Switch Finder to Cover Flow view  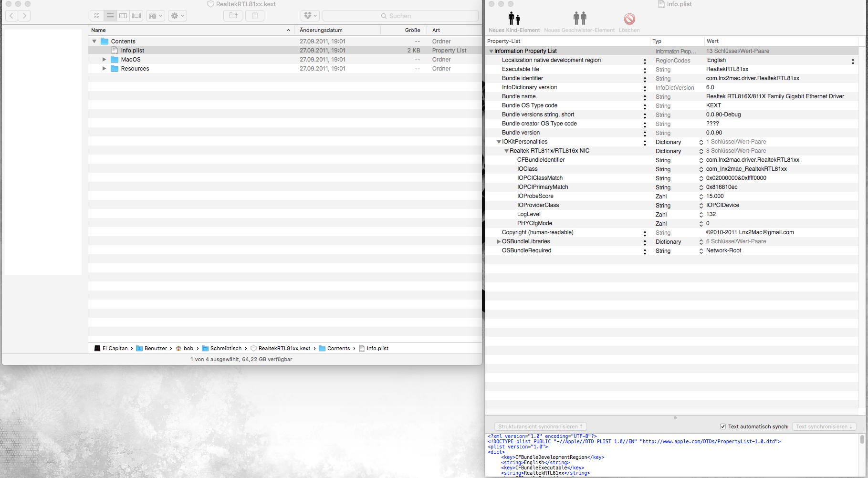coord(136,16)
